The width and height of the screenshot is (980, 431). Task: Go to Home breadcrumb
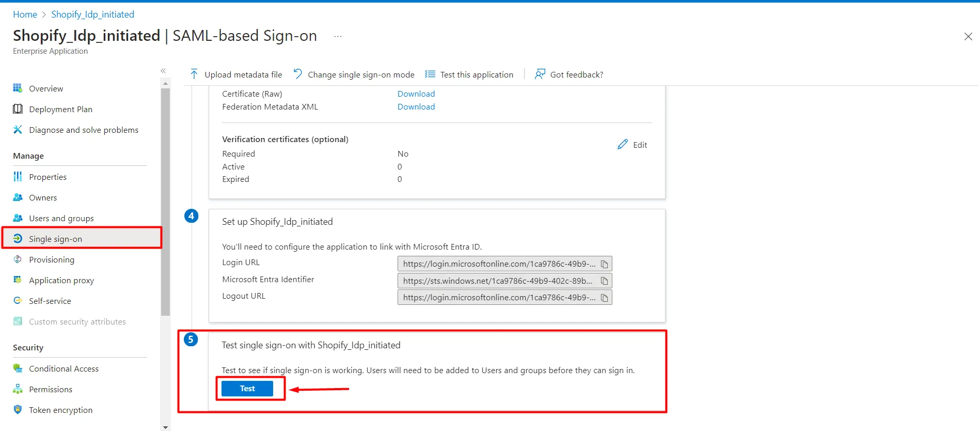tap(25, 14)
